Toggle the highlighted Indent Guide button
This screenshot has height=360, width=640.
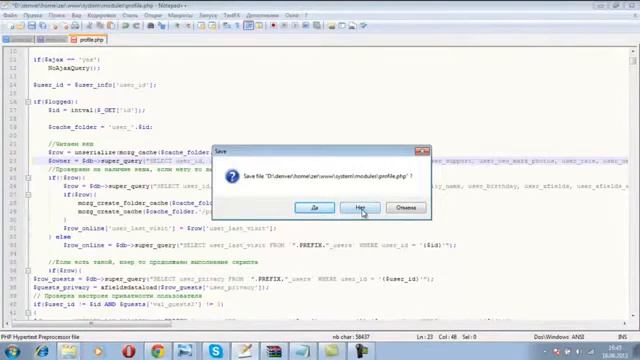248,26
